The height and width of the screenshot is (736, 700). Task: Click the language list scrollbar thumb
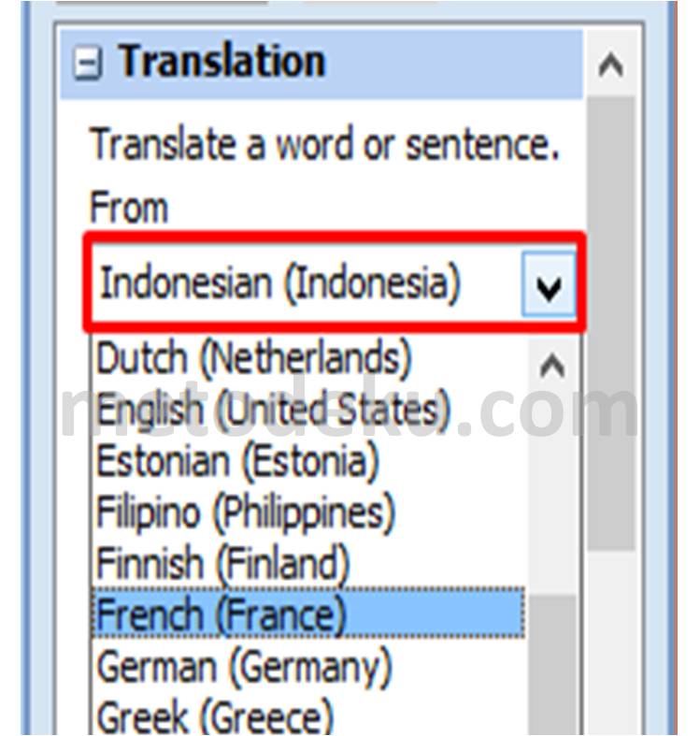[x=552, y=666]
